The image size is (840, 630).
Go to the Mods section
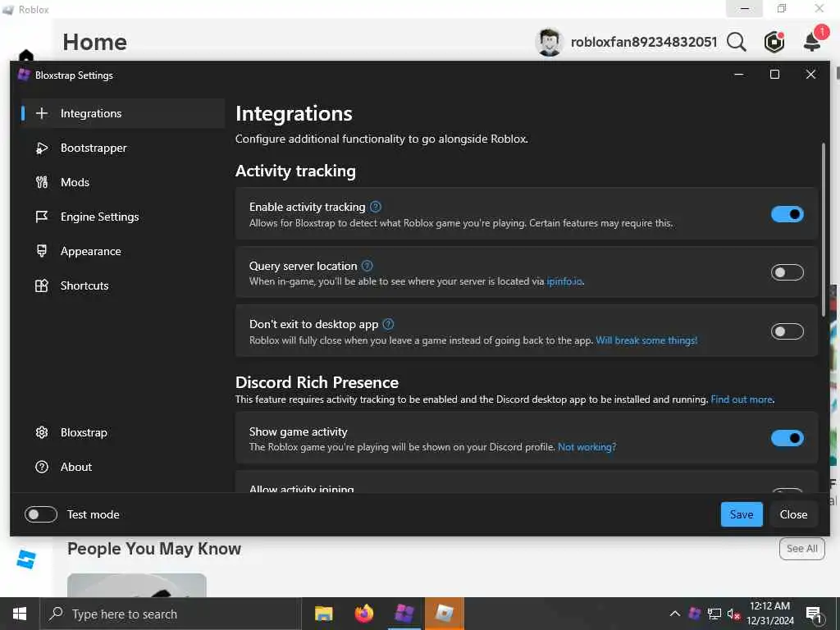[x=122, y=182]
